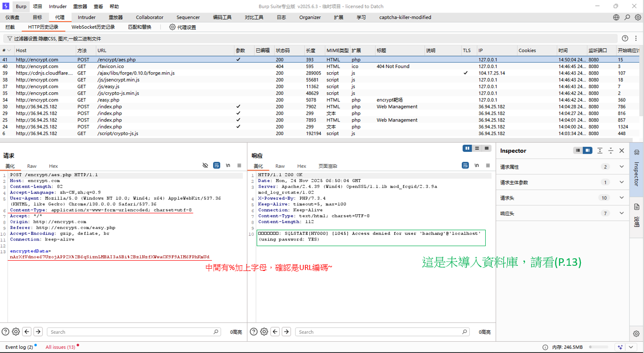This screenshot has width=644, height=353.
Task: Open the captcha-killer-modified tab
Action: coord(405,17)
